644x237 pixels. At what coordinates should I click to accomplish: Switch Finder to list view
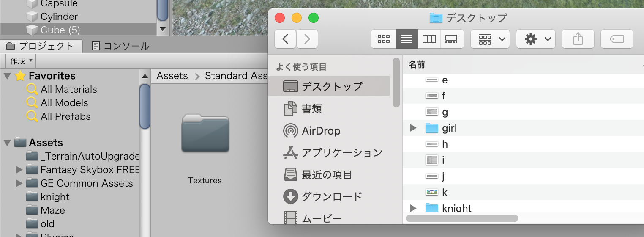407,39
